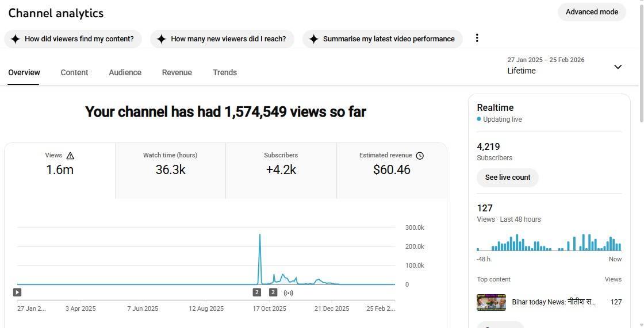Open the three-dot more options menu
644x328 pixels.
[x=477, y=38]
